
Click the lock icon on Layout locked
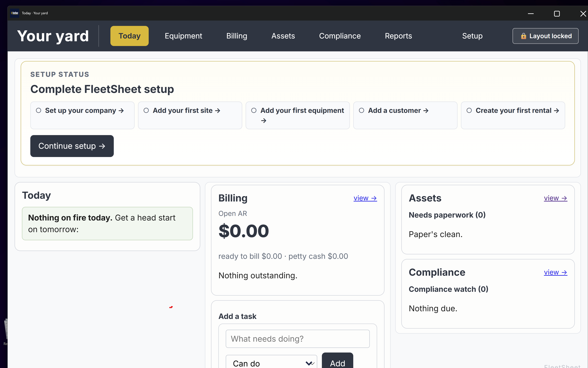click(523, 36)
